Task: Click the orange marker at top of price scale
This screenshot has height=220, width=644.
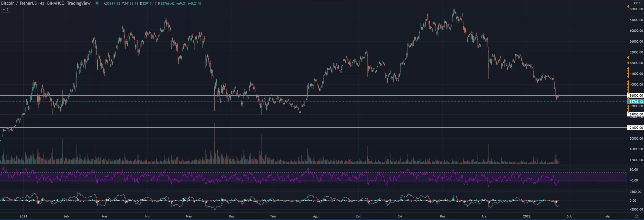Action: click(628, 6)
